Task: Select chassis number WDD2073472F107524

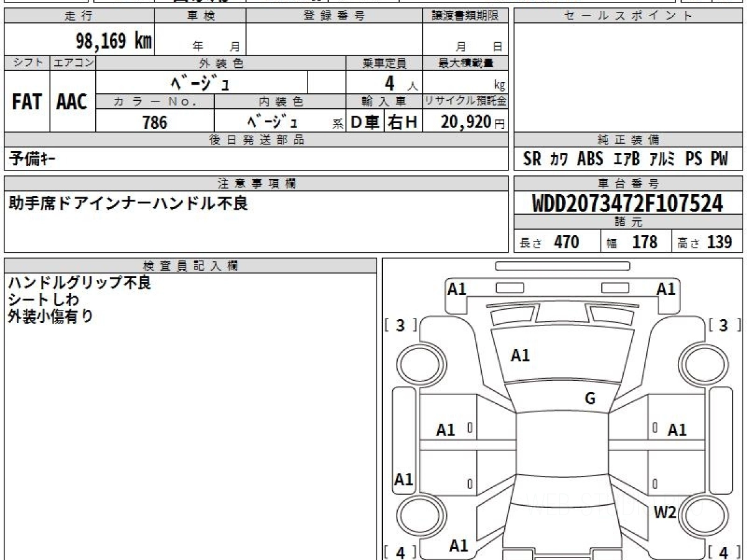Action: [628, 203]
